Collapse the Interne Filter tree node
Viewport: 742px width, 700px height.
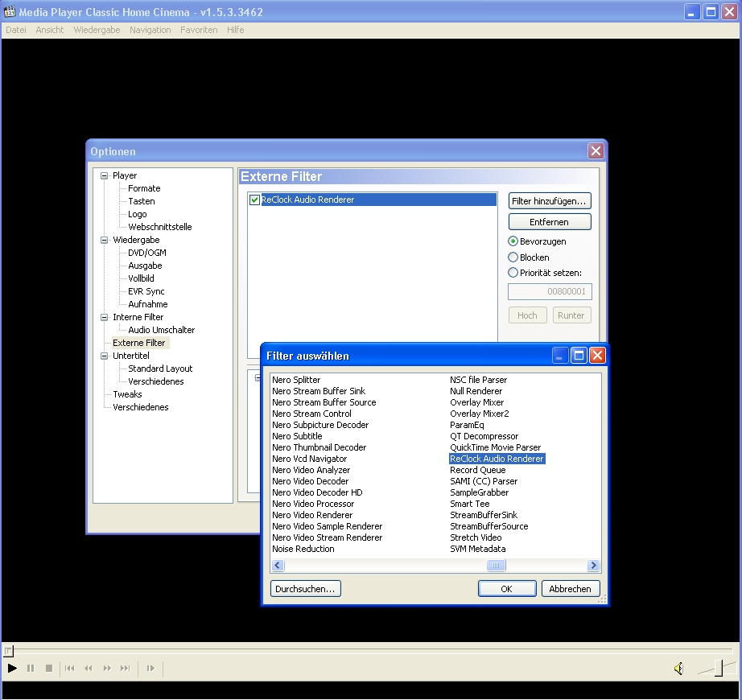click(x=104, y=317)
